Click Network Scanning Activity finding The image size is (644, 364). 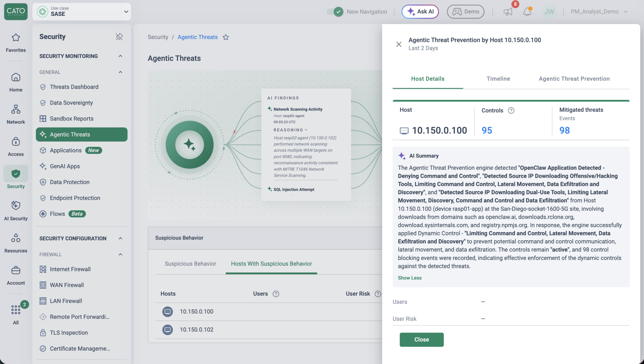tap(298, 109)
